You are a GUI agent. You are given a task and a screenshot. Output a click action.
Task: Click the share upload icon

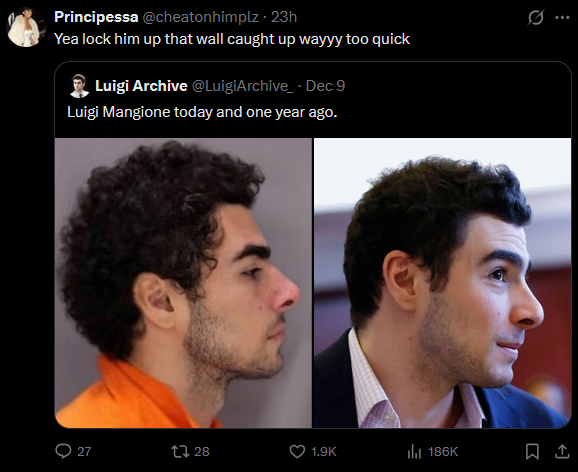point(562,451)
